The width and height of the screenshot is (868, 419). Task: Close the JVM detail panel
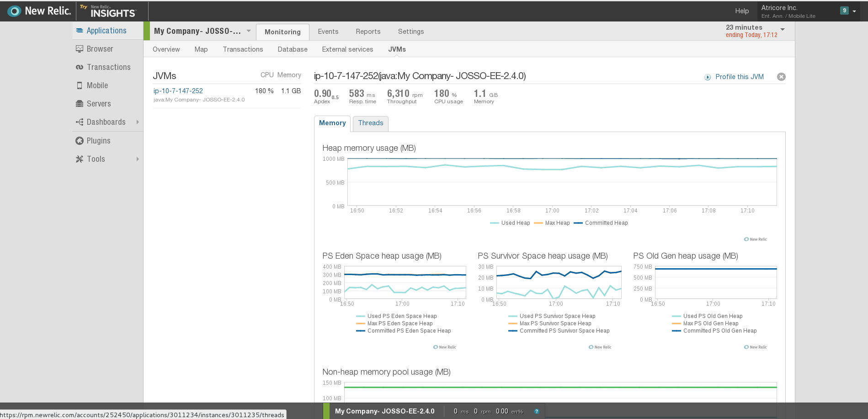click(781, 77)
